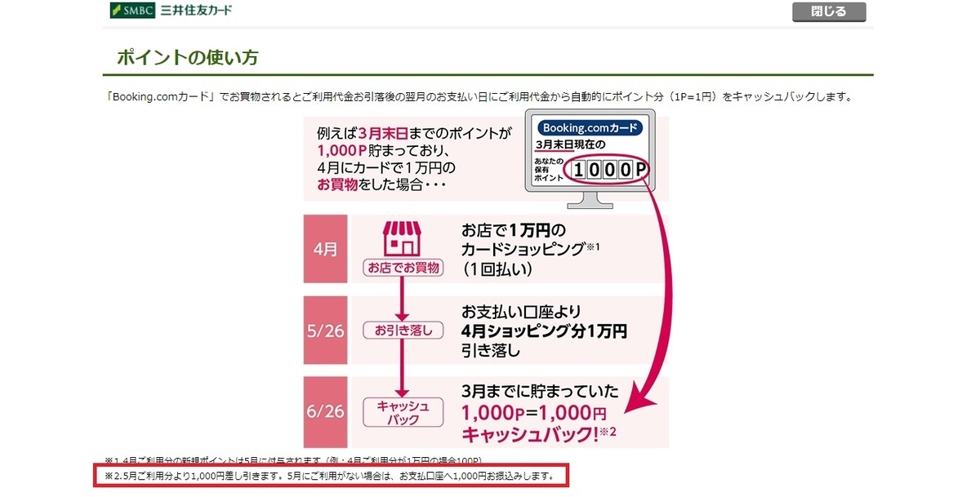Click the ※1 footnote about 4月ご利用分
This screenshot has height=497, width=980.
pyautogui.click(x=293, y=460)
